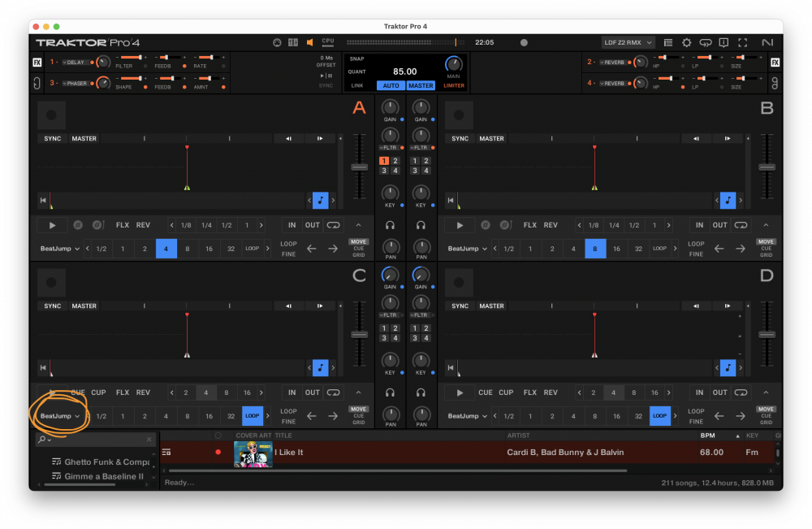Screen dimensions: 812x529
Task: Toggle AUTO master clock button
Action: tap(391, 85)
